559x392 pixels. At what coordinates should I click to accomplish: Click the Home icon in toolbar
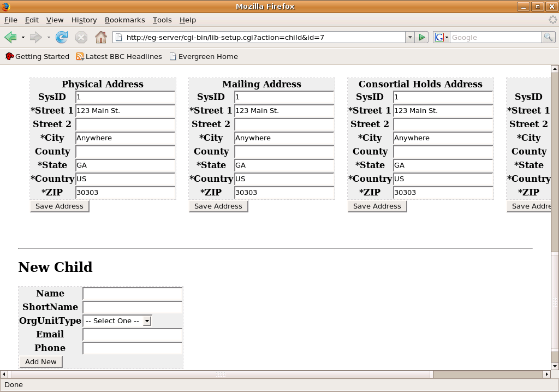tap(100, 37)
